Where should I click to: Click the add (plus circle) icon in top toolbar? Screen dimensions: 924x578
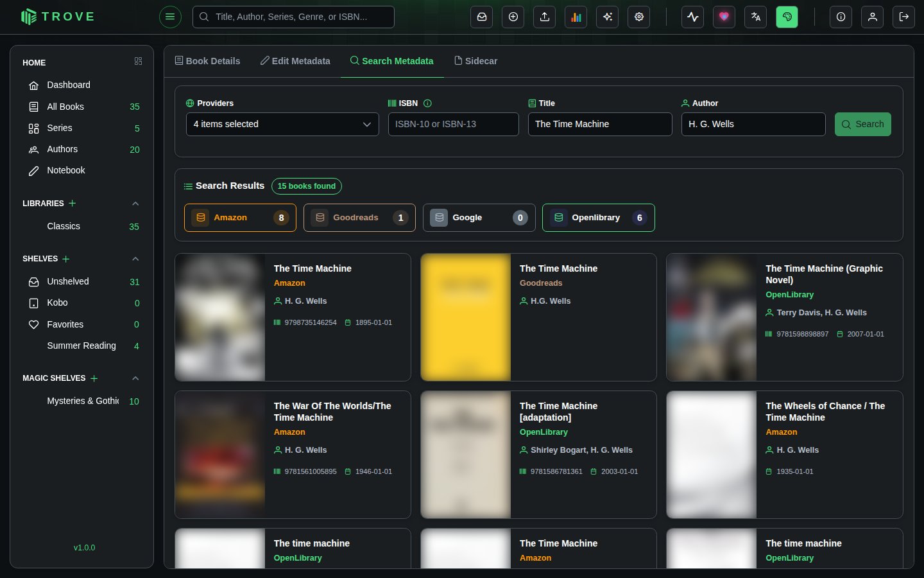coord(513,17)
